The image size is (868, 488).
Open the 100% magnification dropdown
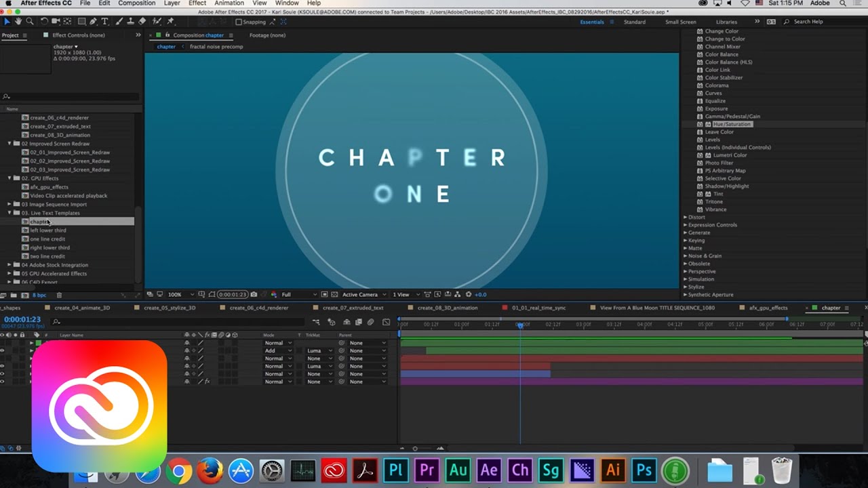tap(181, 295)
